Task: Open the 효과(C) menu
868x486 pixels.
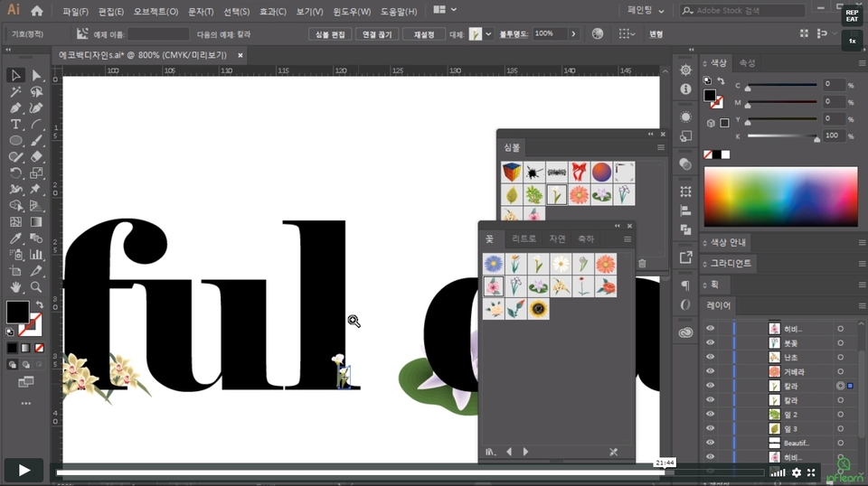Action: tap(272, 12)
